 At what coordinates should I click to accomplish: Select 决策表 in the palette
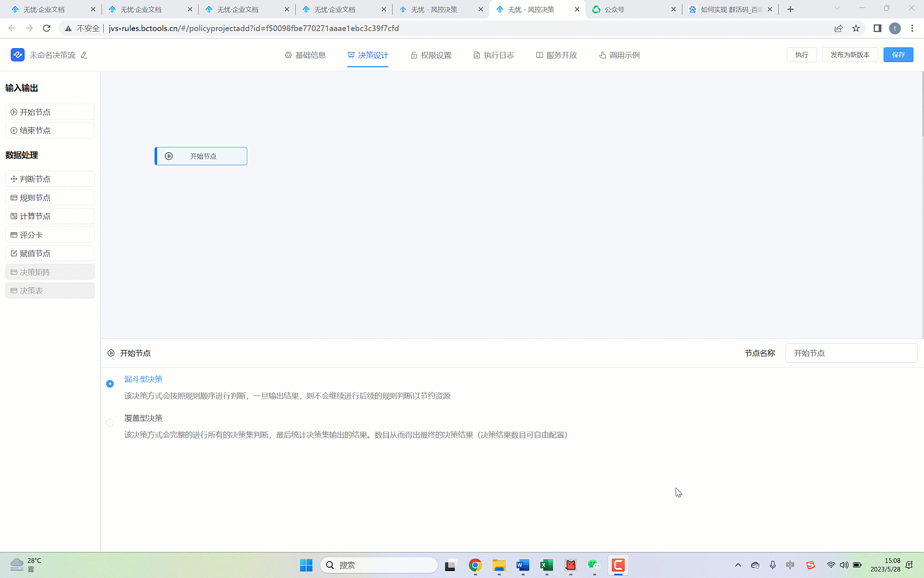[x=50, y=291]
